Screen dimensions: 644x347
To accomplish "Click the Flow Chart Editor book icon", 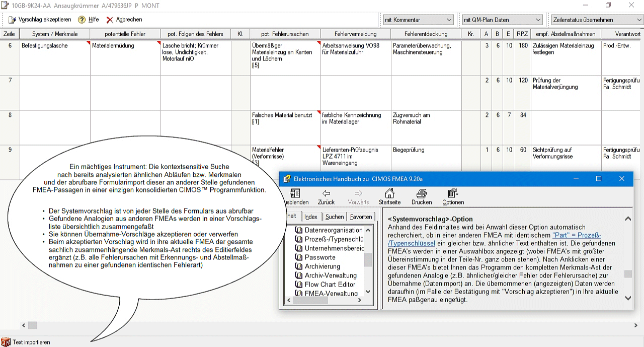I will pos(298,285).
